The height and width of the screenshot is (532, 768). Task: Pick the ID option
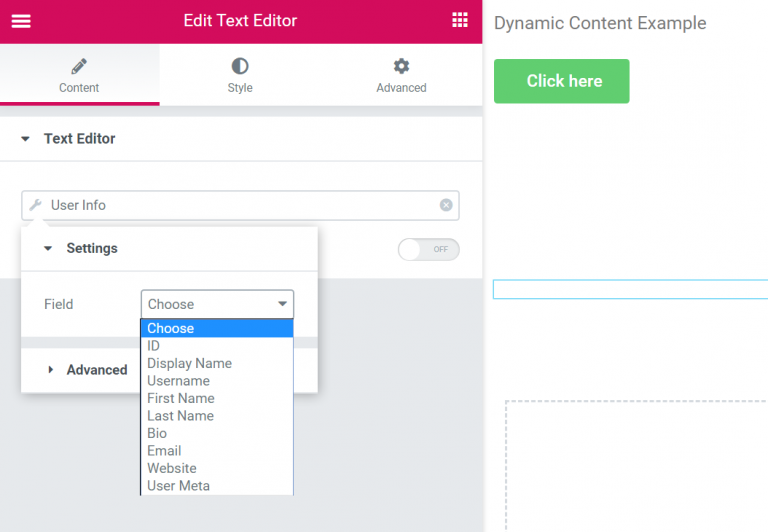pyautogui.click(x=153, y=346)
